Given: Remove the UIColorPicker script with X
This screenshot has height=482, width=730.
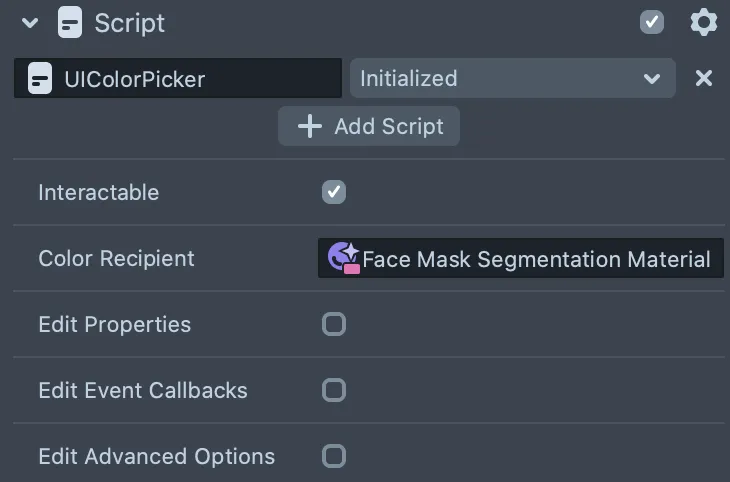Looking at the screenshot, I should click(x=703, y=78).
